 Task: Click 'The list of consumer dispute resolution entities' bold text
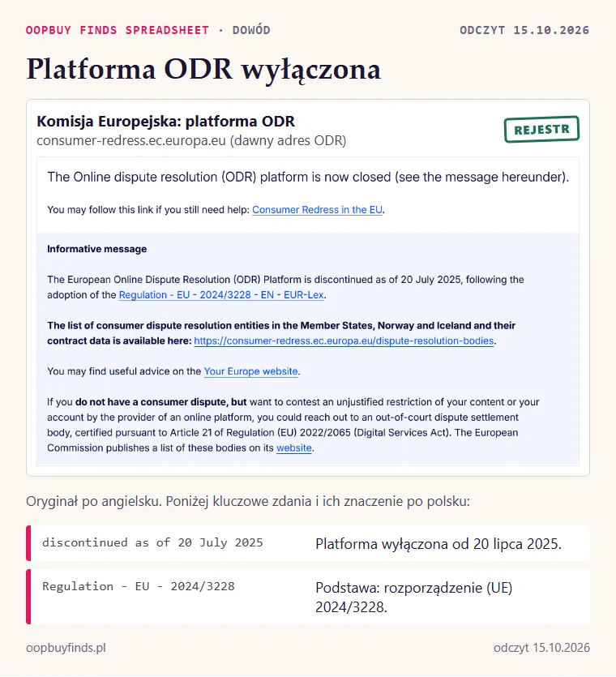click(281, 333)
